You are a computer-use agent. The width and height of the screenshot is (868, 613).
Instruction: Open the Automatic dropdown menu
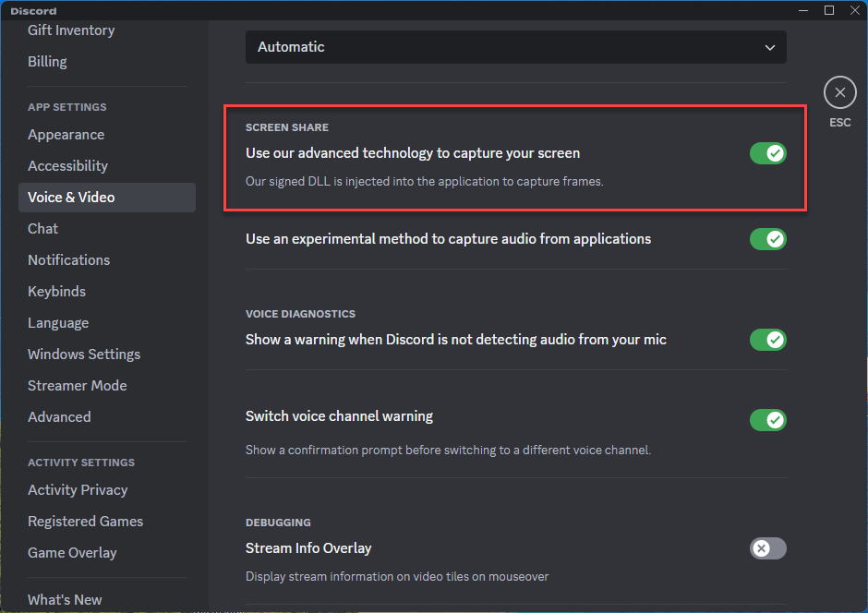(x=515, y=47)
